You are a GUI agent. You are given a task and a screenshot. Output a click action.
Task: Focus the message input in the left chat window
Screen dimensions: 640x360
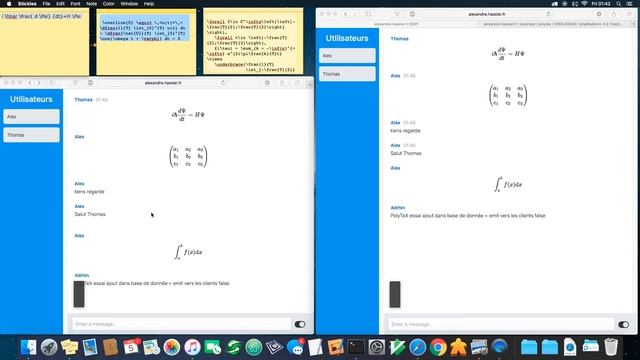182,324
